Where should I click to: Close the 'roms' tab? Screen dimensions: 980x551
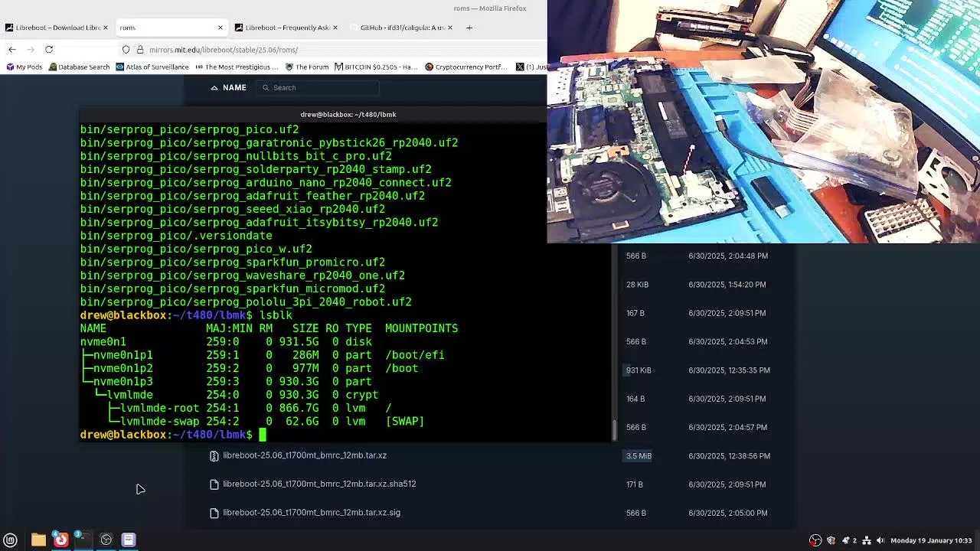click(220, 28)
